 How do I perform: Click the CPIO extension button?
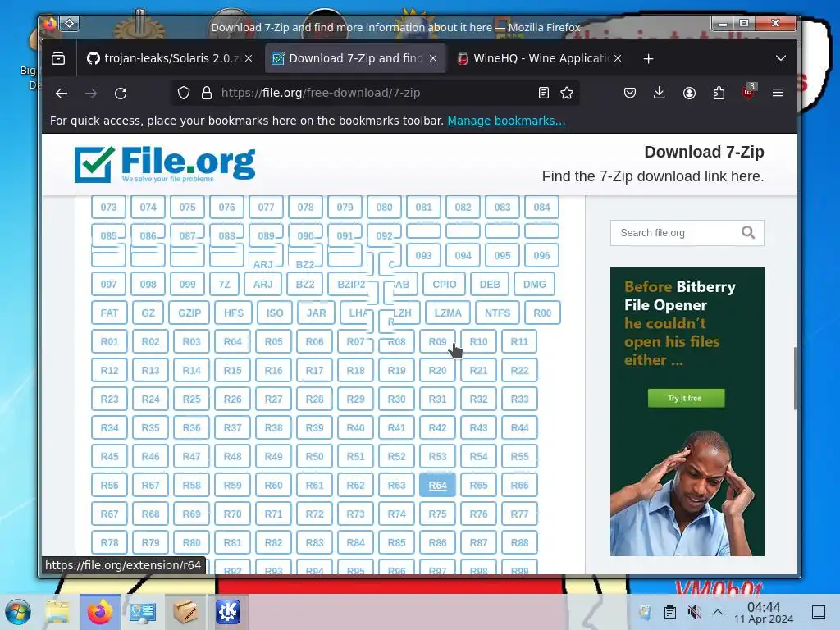coord(444,285)
